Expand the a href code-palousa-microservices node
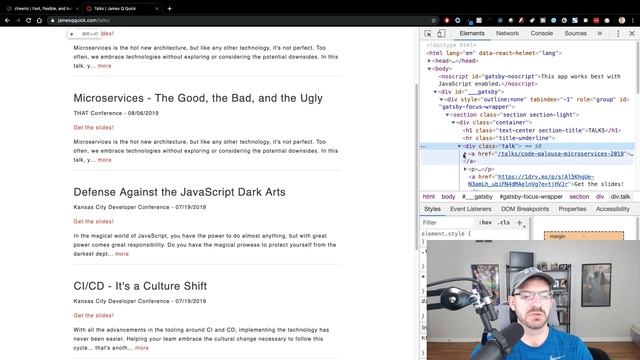640x360 pixels. coord(465,154)
